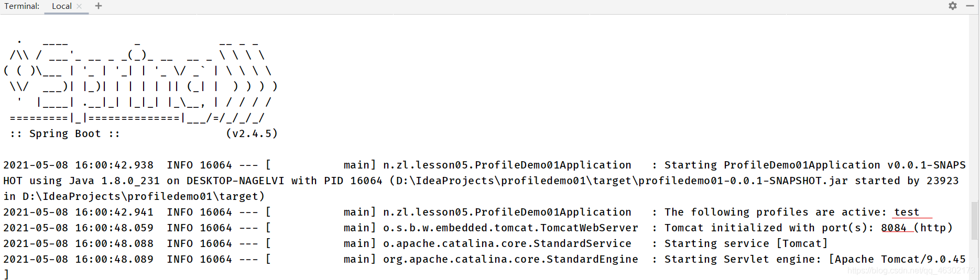Click the TomcatWebServer logger name

pyautogui.click(x=511, y=228)
